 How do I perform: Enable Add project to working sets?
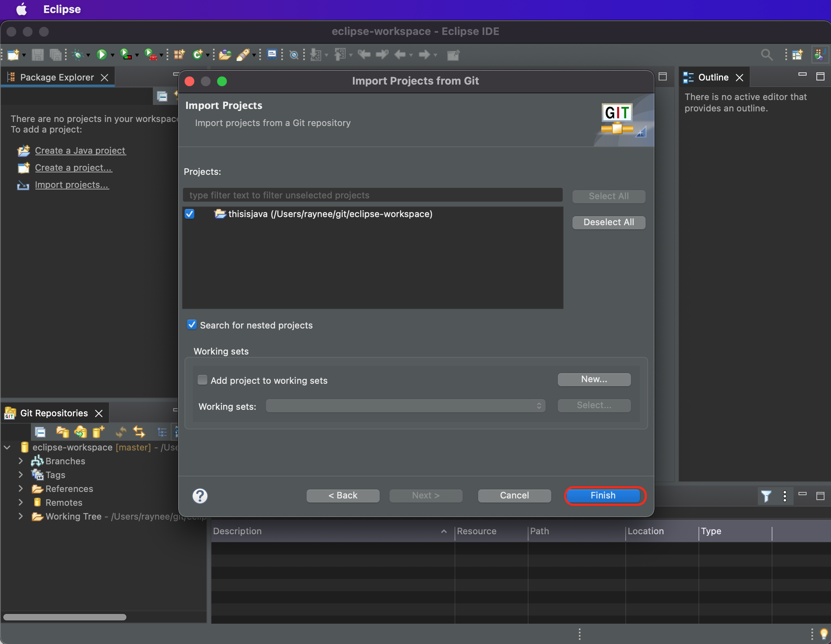(x=202, y=380)
